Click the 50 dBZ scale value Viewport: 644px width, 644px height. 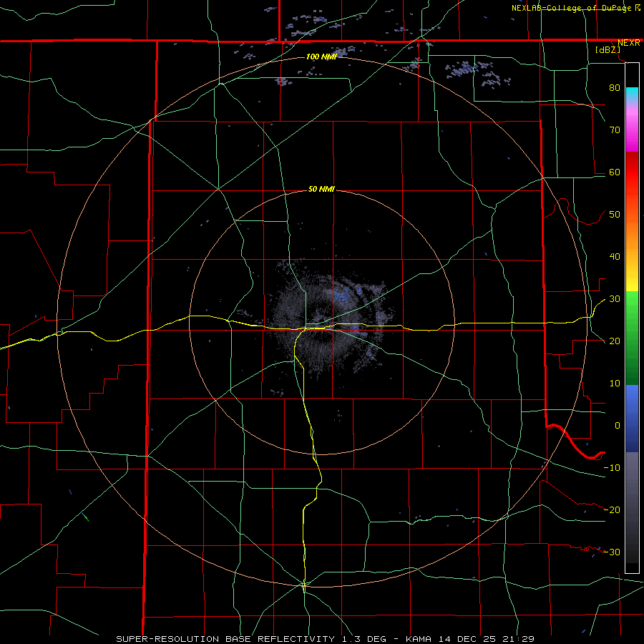pyautogui.click(x=615, y=215)
